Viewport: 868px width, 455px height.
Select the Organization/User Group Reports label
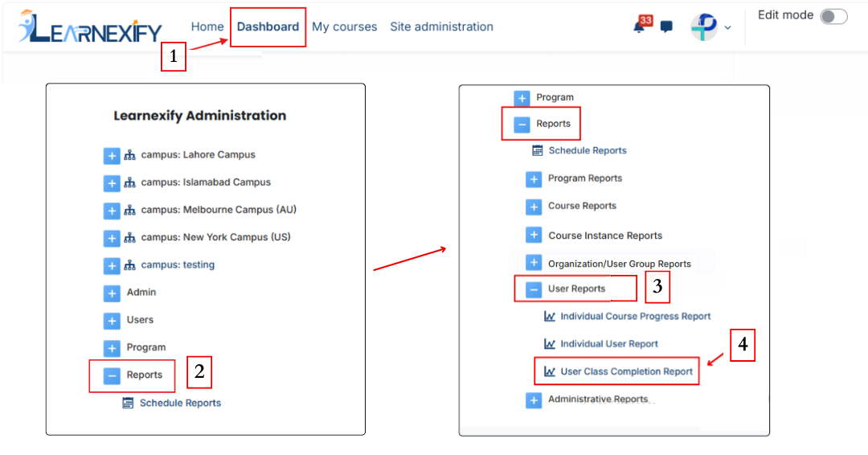[x=620, y=264]
